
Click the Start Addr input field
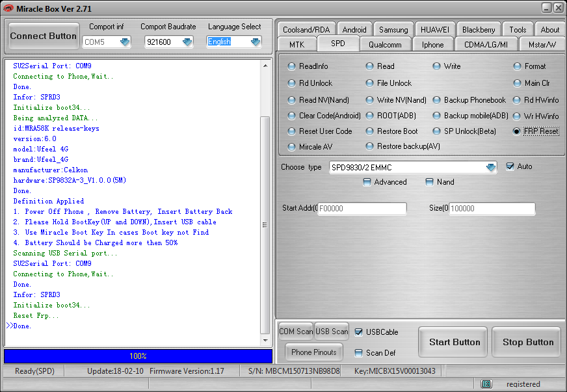362,209
